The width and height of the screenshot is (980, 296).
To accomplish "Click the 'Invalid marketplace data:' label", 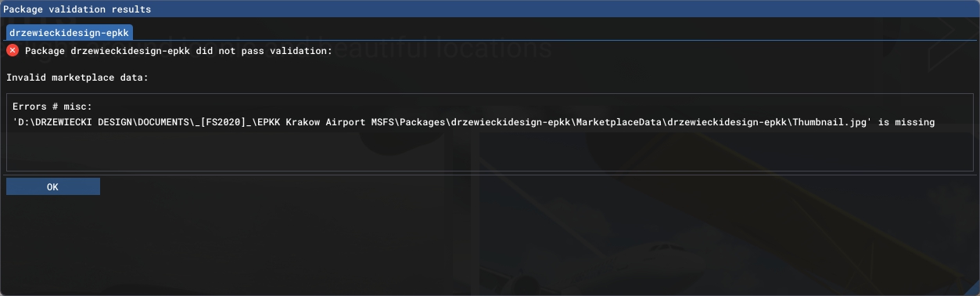I will (x=77, y=78).
